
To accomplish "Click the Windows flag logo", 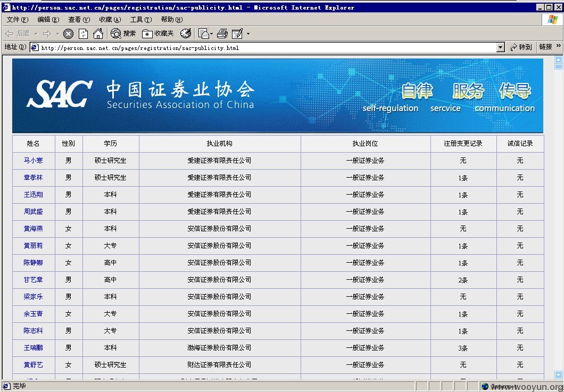I will coord(552,20).
